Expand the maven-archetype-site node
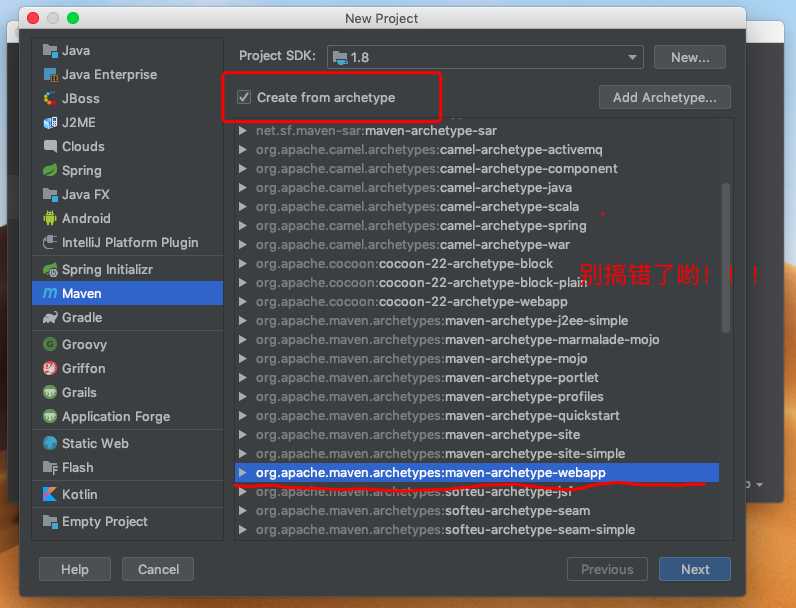The width and height of the screenshot is (796, 608). click(243, 434)
